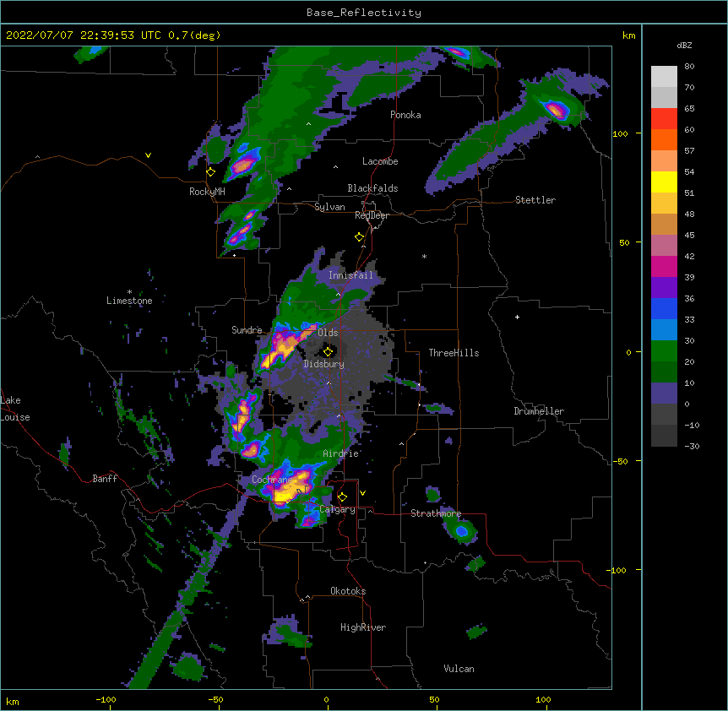Screen dimensions: 728x711
Task: Click the -100 tick label on horizontal axis
Action: tap(106, 699)
